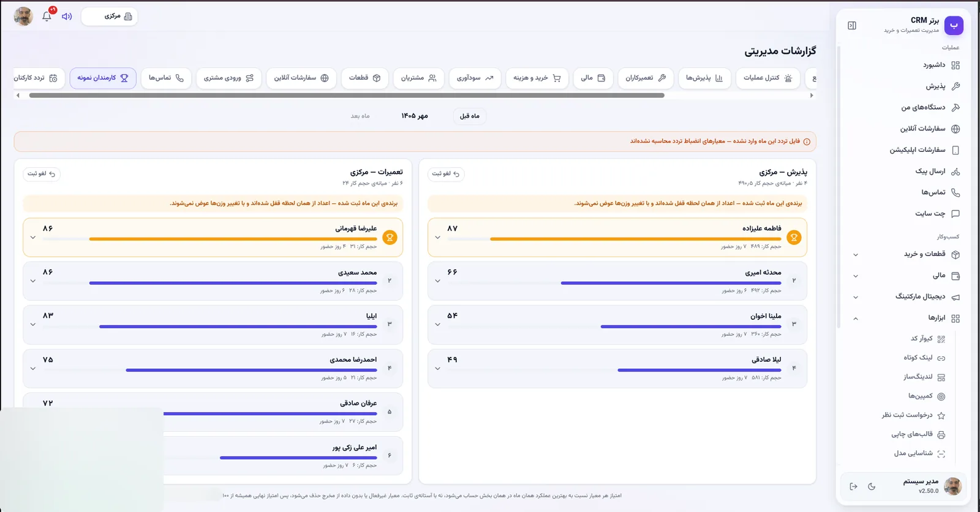Click the پذیرش wrench icon in the sidebar
Image resolution: width=980 pixels, height=512 pixels.
point(956,86)
